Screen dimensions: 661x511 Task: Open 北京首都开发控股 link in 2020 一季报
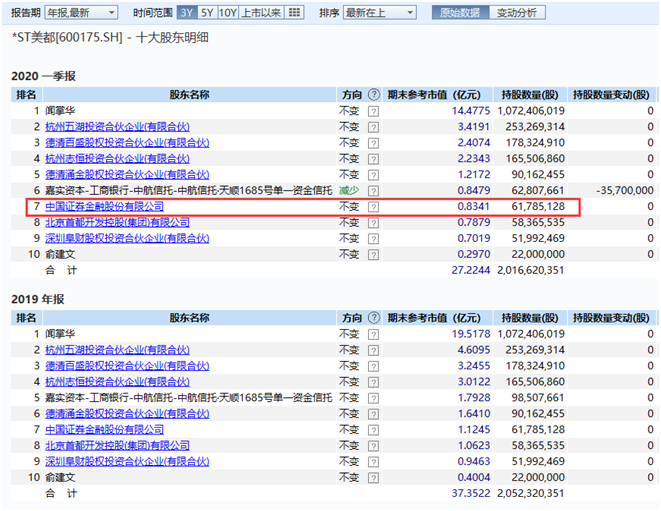tap(117, 222)
